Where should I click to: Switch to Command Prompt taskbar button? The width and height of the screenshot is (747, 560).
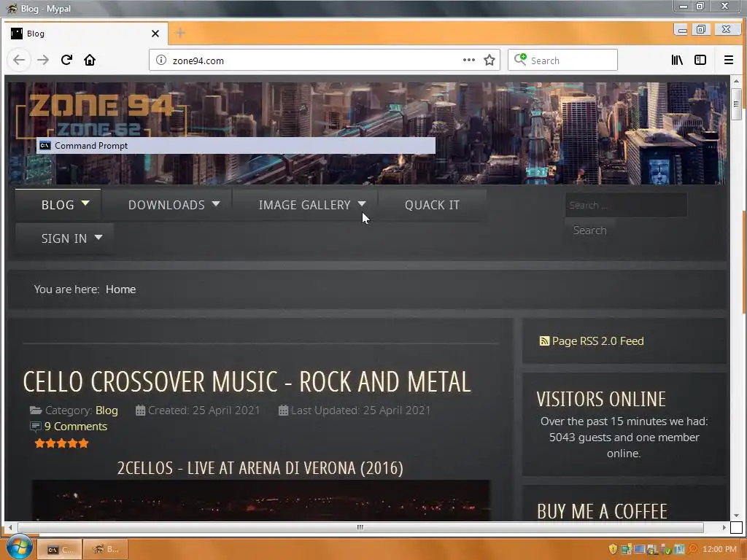click(60, 549)
